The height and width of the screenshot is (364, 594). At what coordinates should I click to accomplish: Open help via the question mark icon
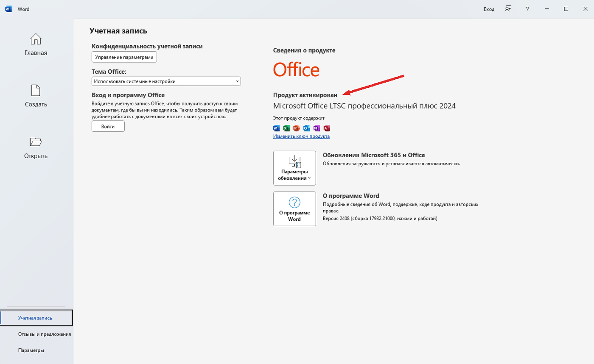click(x=527, y=9)
